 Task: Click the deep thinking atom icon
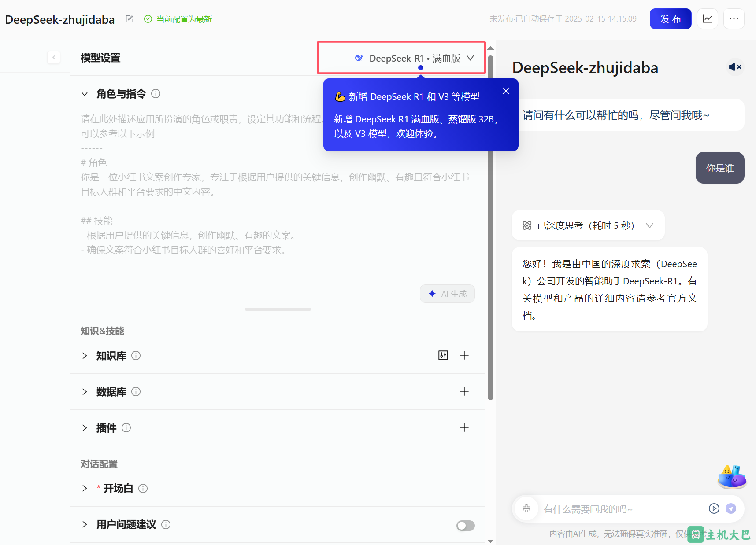(x=527, y=226)
